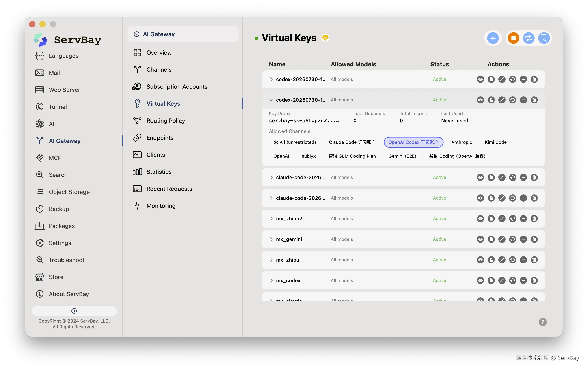The width and height of the screenshot is (588, 370).
Task: Open the yellow dropdown badge beside Virtual Keys
Action: click(325, 38)
